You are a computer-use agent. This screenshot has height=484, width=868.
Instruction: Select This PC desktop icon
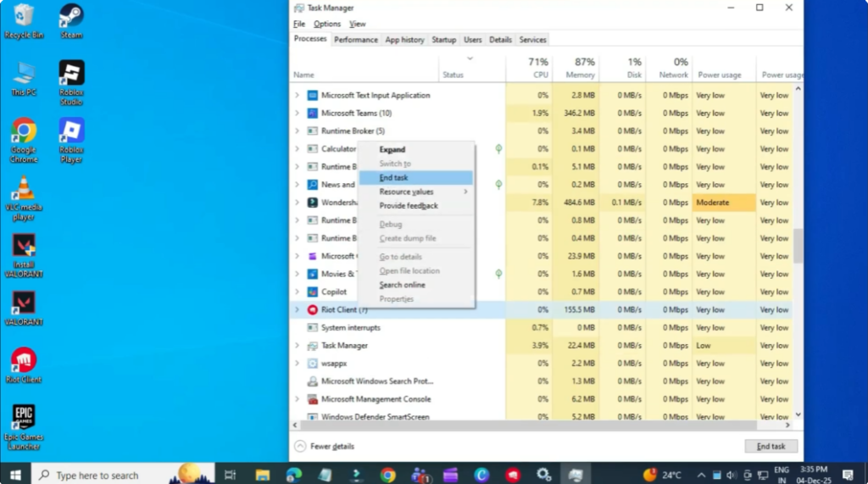pos(23,79)
